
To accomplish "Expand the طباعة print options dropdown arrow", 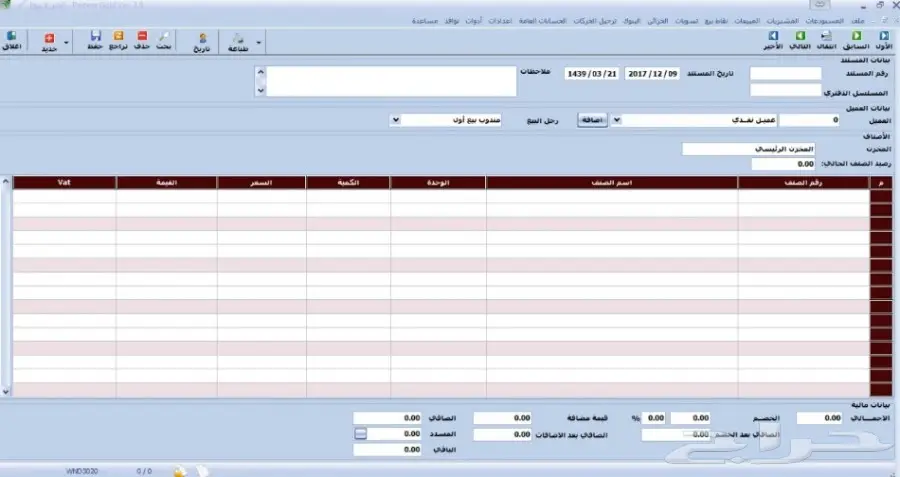I will 259,43.
